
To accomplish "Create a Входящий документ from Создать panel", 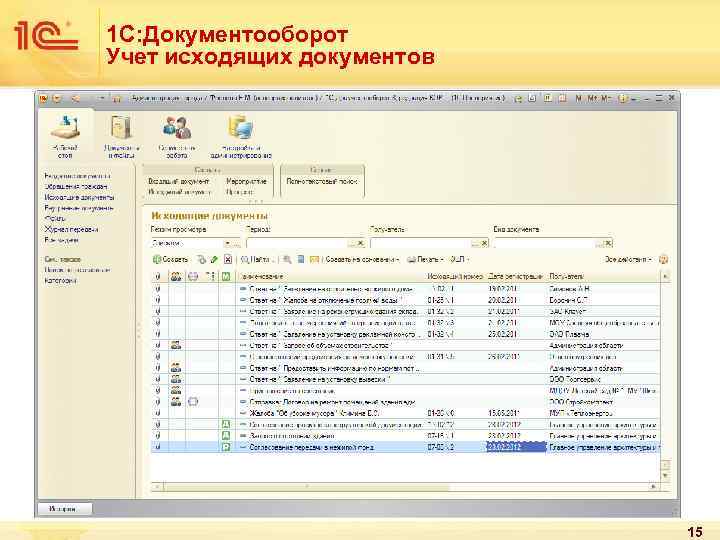I will point(179,181).
